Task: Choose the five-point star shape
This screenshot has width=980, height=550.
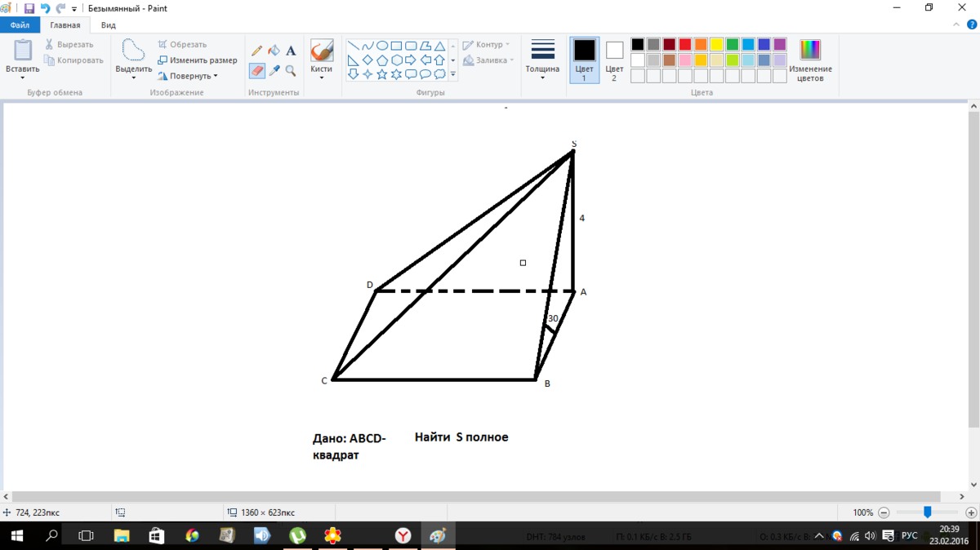Action: pyautogui.click(x=381, y=74)
